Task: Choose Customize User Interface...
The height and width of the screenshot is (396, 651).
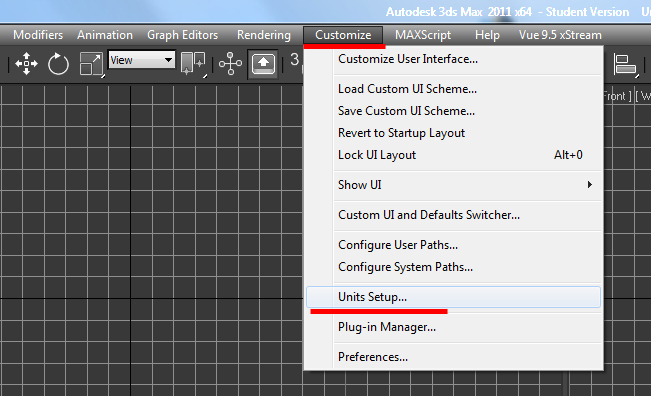Action: [x=453, y=59]
